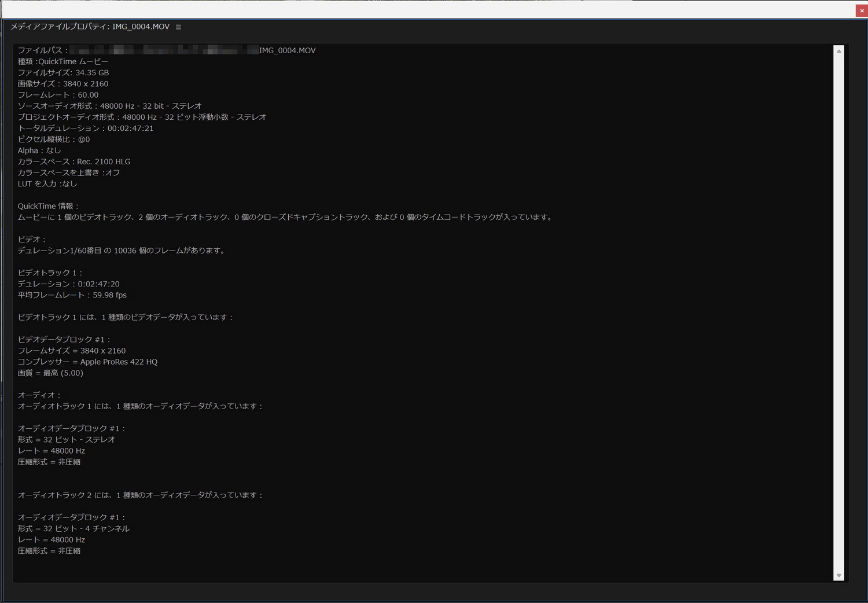Click the 画質 最高 (5.00) value
868x603 pixels.
pos(50,373)
